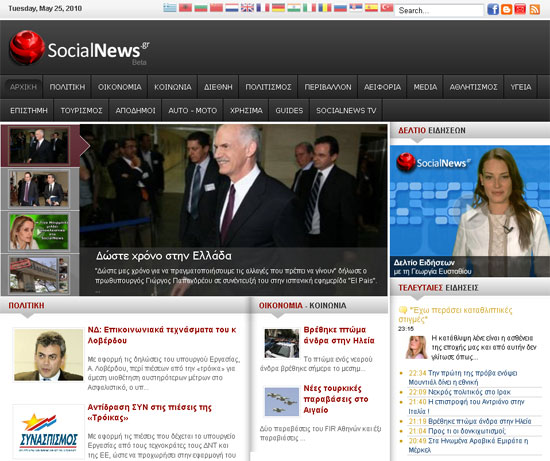
Task: Click the SocialNews.gr logo
Action: pyautogui.click(x=79, y=48)
